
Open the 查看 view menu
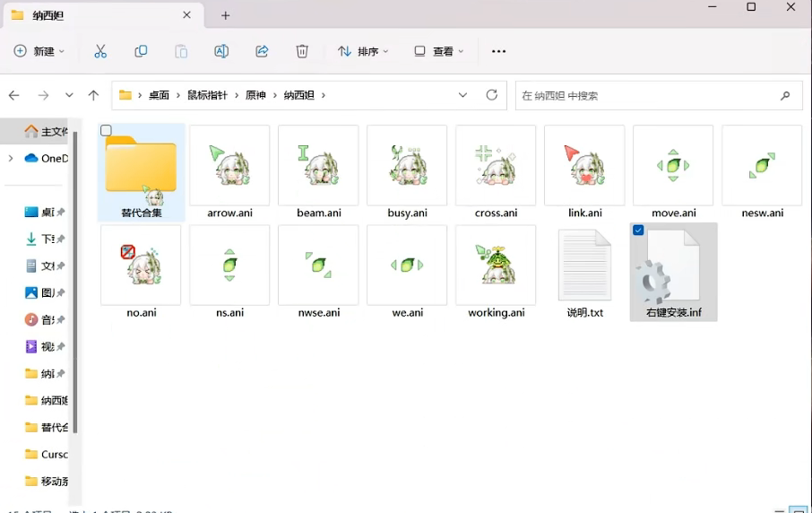click(439, 52)
